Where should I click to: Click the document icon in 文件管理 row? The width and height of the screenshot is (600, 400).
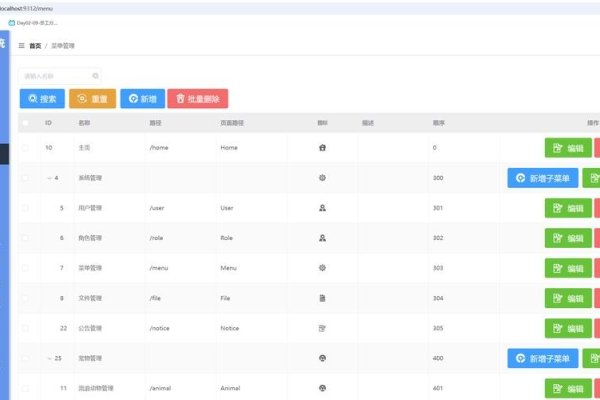[x=322, y=298]
